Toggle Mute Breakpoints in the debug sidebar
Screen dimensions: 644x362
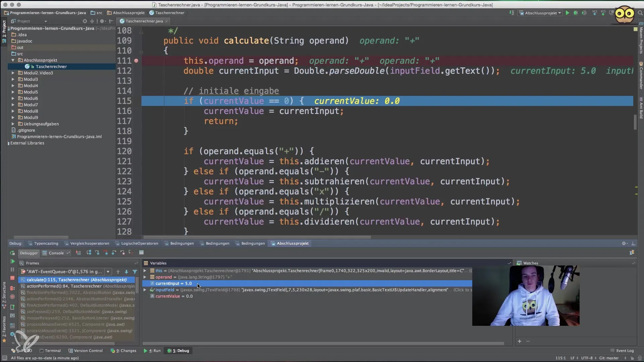(12, 297)
